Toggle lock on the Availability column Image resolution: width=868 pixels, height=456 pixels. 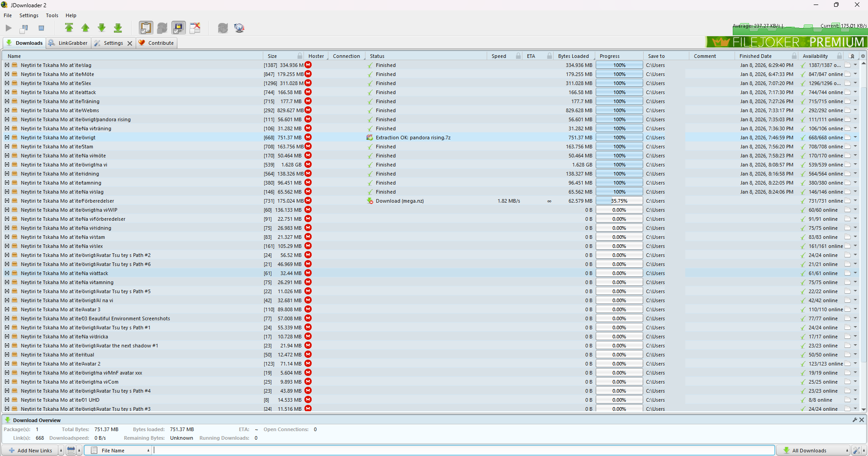pyautogui.click(x=840, y=56)
